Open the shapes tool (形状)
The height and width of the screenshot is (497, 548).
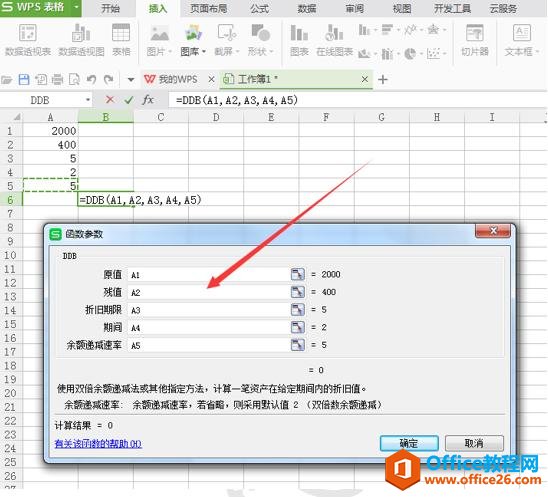coord(260,40)
